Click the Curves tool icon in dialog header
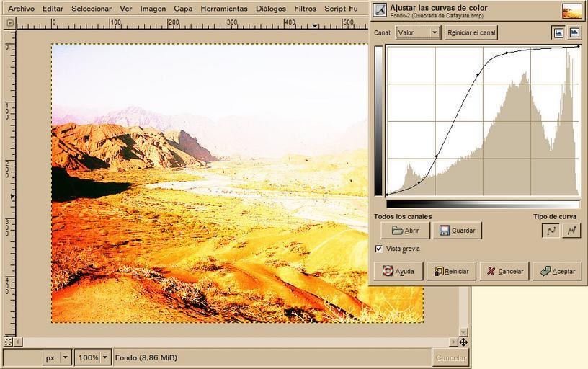This screenshot has height=369, width=588. click(x=380, y=10)
